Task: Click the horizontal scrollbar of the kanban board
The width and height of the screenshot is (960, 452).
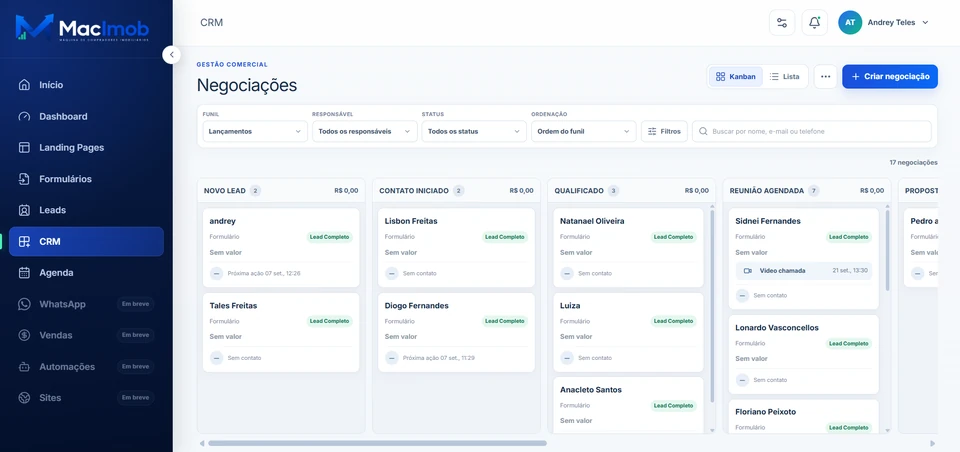Action: 377,443
